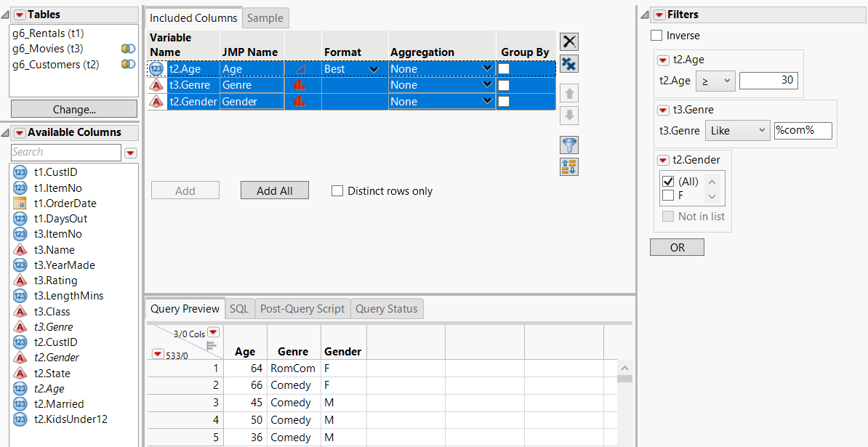Click the OR button to add filter logic

coord(677,247)
